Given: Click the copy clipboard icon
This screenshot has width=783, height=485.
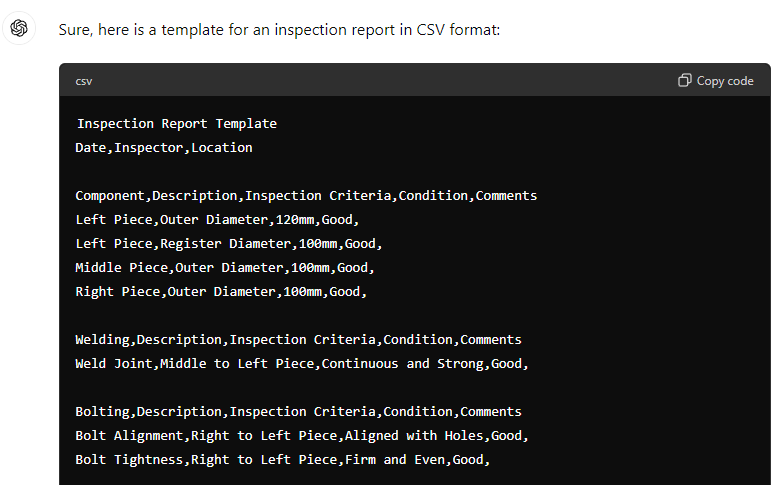Looking at the screenshot, I should point(685,81).
